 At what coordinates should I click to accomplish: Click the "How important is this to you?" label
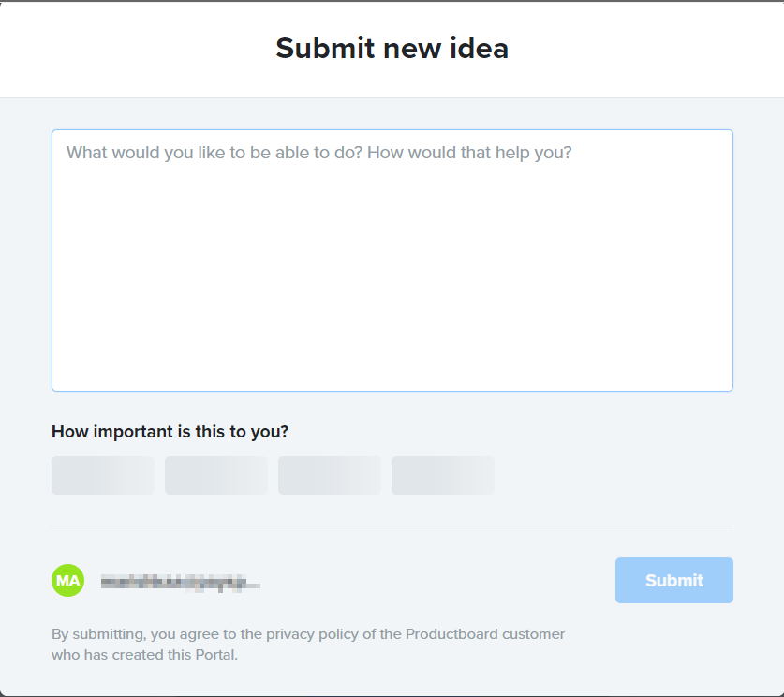170,432
